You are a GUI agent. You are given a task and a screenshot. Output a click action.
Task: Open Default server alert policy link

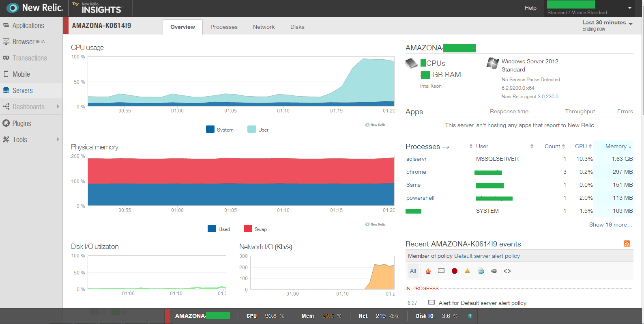click(487, 256)
